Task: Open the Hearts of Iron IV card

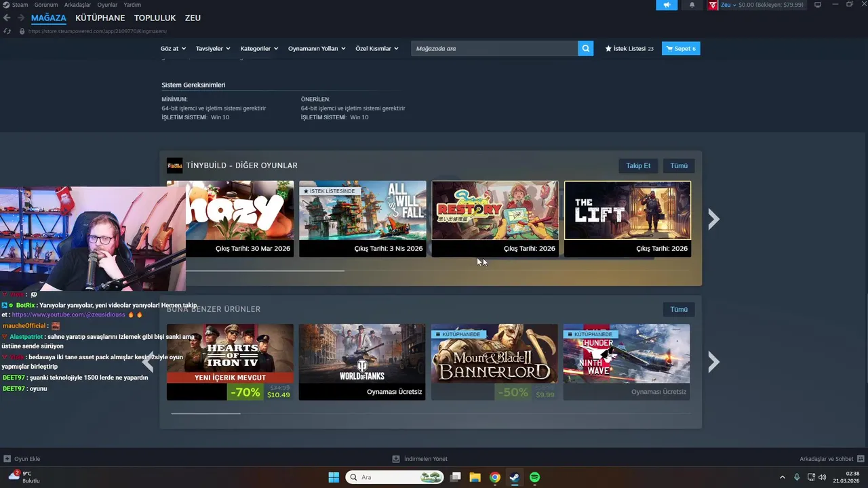Action: click(230, 362)
